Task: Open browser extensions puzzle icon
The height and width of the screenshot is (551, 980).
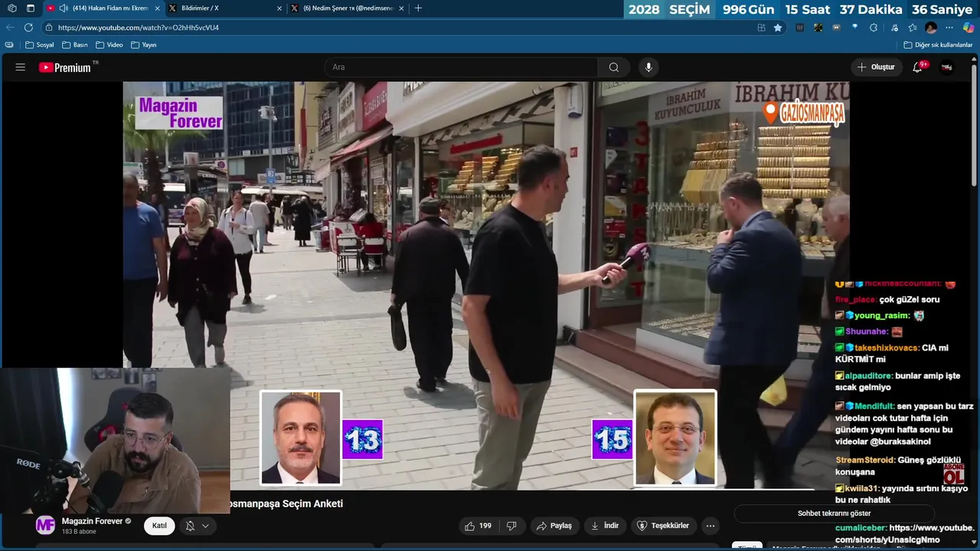Action: pos(874,28)
